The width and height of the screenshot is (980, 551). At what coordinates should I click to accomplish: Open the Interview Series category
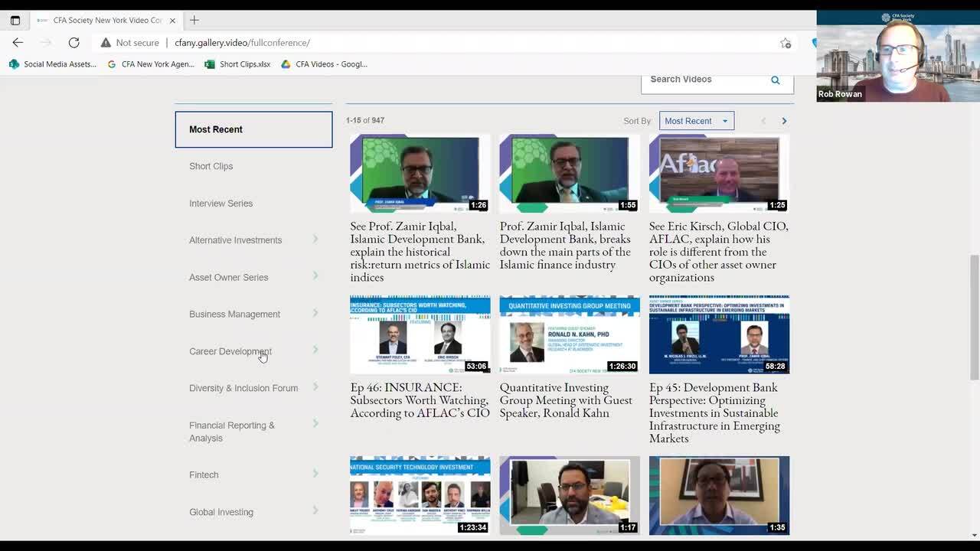coord(220,204)
